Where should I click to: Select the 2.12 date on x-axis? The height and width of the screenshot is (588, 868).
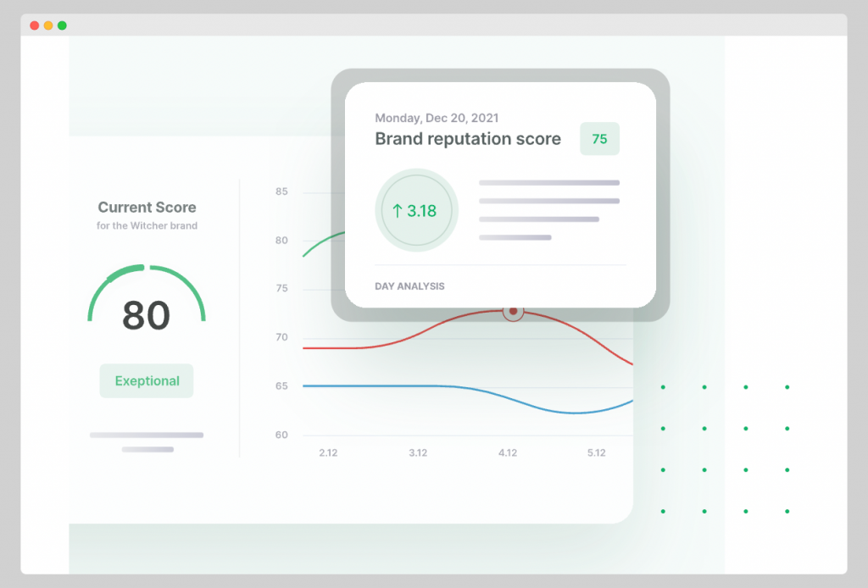328,453
